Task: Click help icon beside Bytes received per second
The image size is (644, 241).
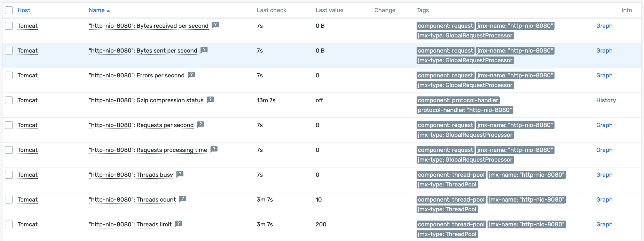Action: click(x=215, y=25)
